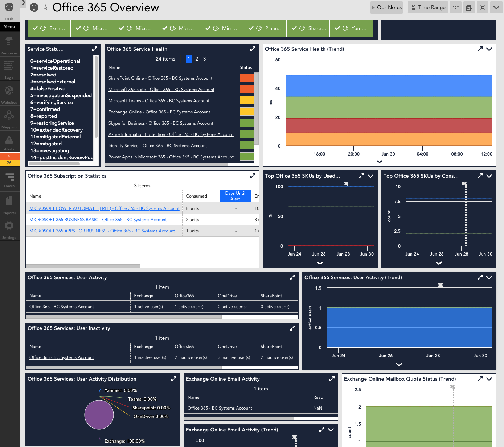
Task: Select the Share... status tile
Action: point(308,28)
